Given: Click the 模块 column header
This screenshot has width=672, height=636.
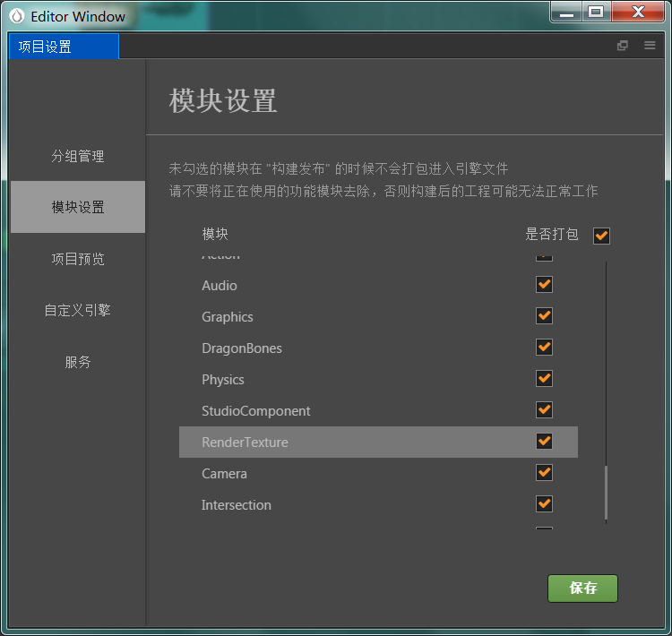Looking at the screenshot, I should click(x=215, y=234).
